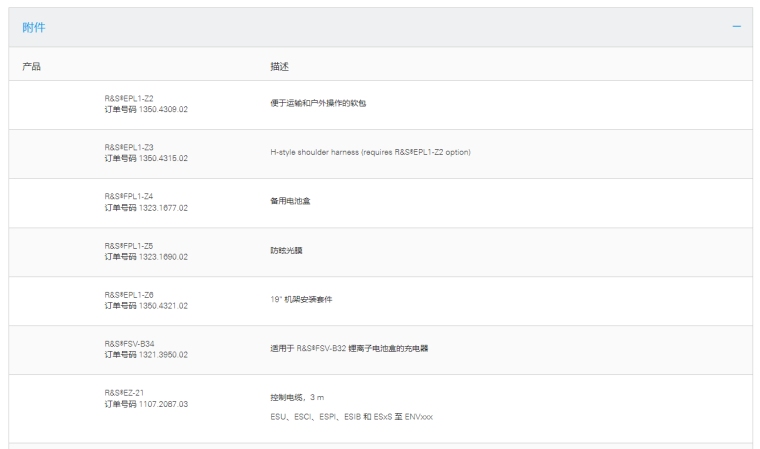Select order number 1350.4309.02
Viewport: 760px width, 449px height.
point(146,110)
